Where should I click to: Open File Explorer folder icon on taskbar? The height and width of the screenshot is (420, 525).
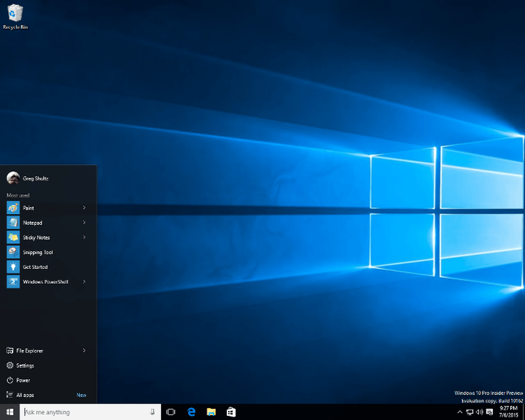click(211, 412)
